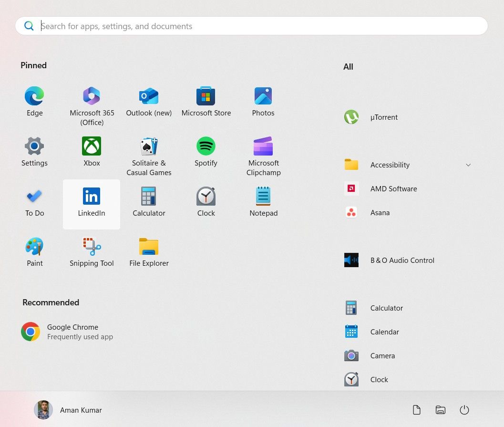Click the Power button

pyautogui.click(x=464, y=410)
